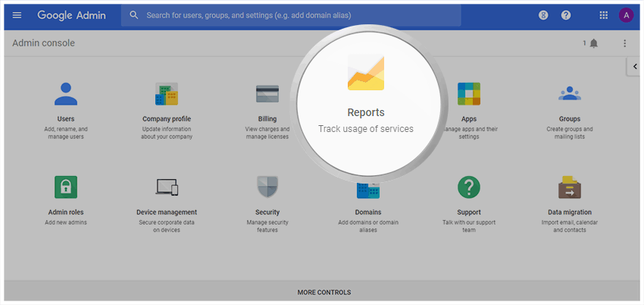Open the hamburger main menu
The width and height of the screenshot is (644, 305).
[x=17, y=15]
